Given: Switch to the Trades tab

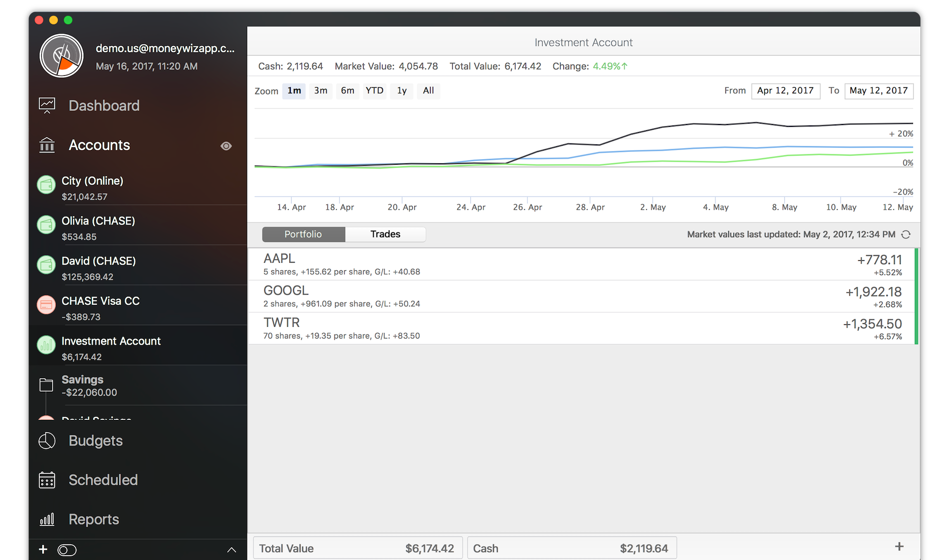Looking at the screenshot, I should (x=385, y=234).
